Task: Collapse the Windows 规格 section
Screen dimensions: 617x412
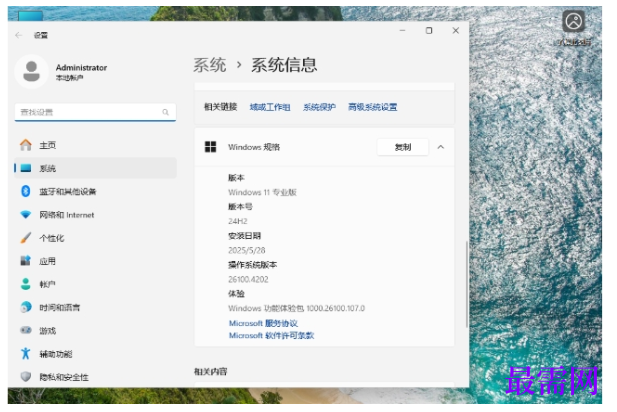Action: [x=441, y=147]
